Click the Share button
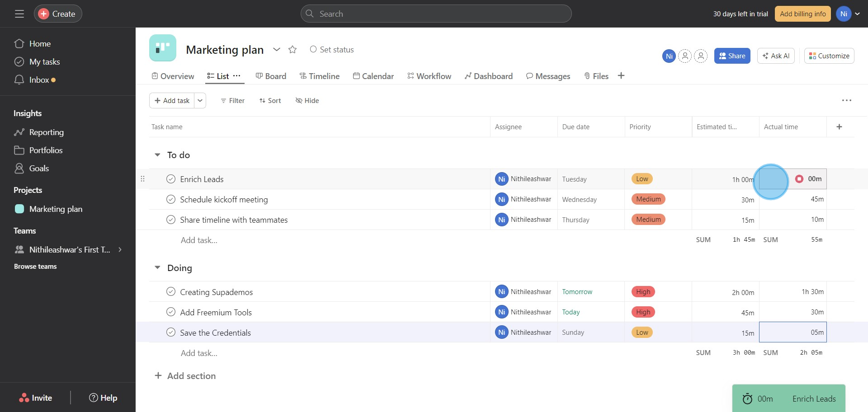 click(x=732, y=56)
